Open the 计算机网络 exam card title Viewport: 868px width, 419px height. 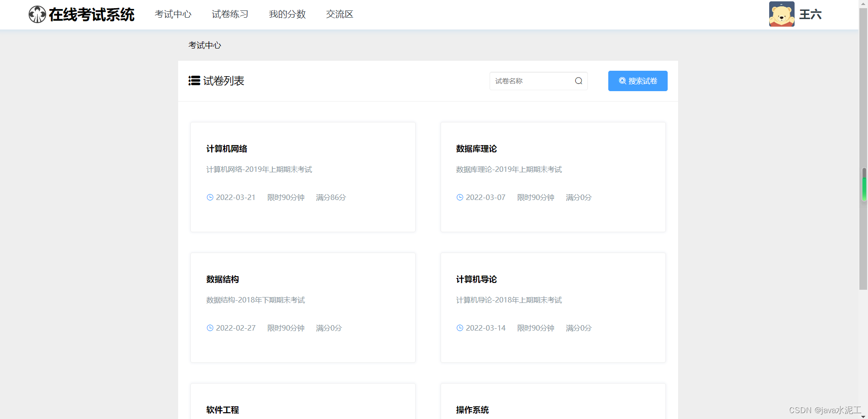pyautogui.click(x=227, y=149)
